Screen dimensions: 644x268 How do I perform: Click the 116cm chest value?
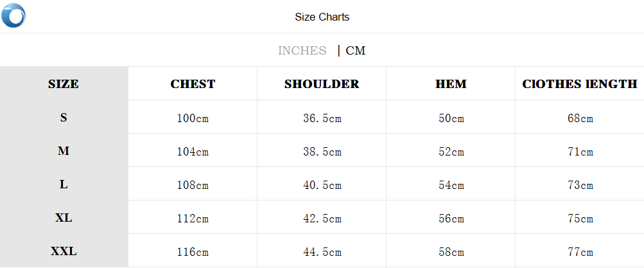click(193, 252)
